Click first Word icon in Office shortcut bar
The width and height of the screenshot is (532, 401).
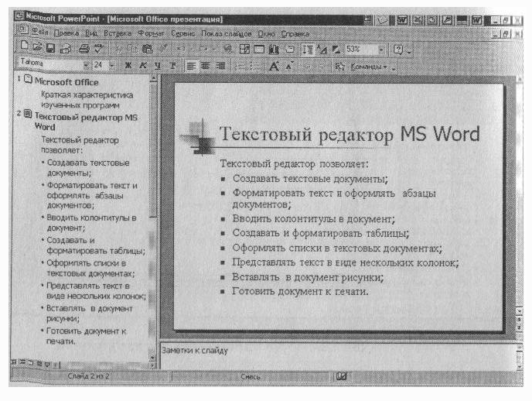[x=402, y=20]
